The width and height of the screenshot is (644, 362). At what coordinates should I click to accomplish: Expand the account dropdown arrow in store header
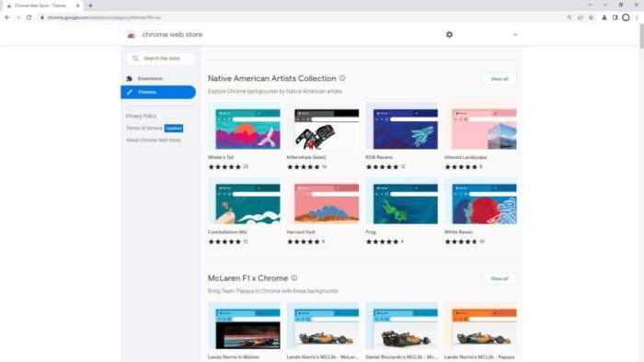[515, 35]
